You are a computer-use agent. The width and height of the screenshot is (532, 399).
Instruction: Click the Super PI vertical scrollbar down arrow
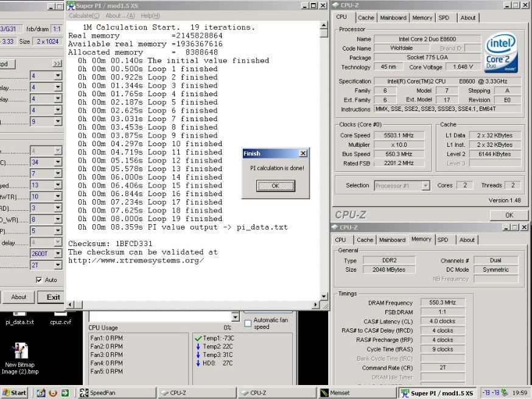[x=324, y=297]
